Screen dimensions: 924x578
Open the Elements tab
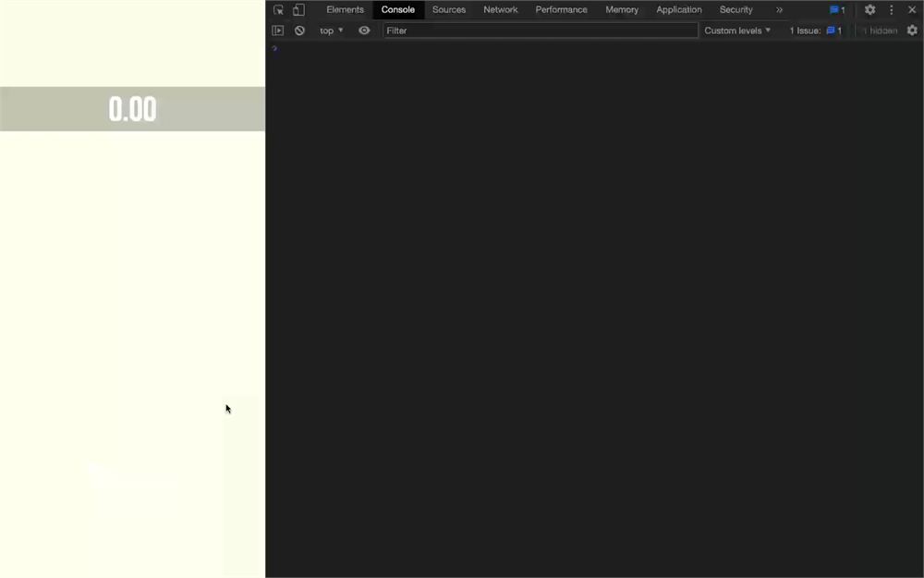pos(345,10)
